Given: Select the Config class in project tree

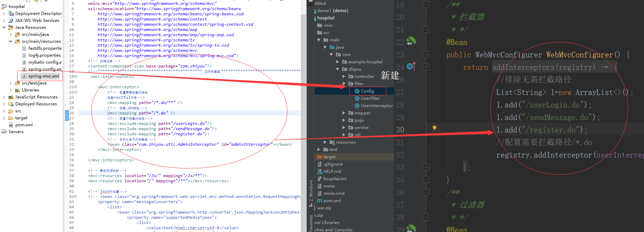Looking at the screenshot, I should click(367, 91).
